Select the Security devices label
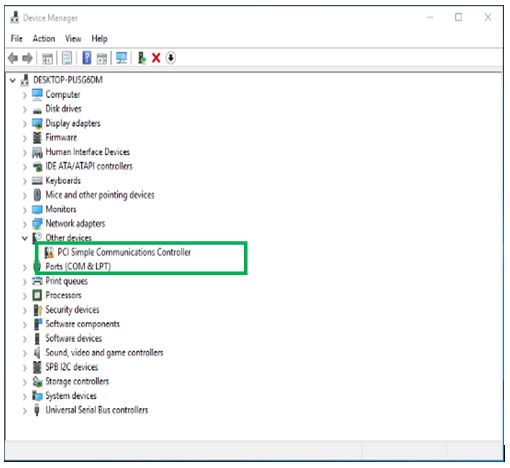This screenshot has height=468, width=510. point(72,310)
